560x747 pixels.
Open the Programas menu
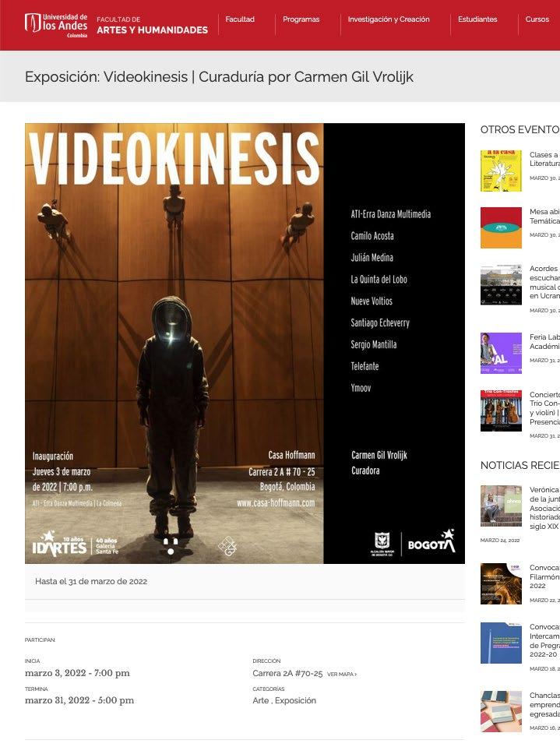[x=301, y=19]
